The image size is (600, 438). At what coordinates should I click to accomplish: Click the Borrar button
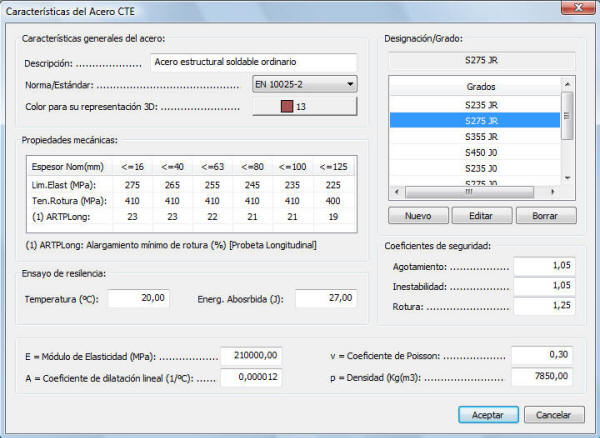coord(546,216)
